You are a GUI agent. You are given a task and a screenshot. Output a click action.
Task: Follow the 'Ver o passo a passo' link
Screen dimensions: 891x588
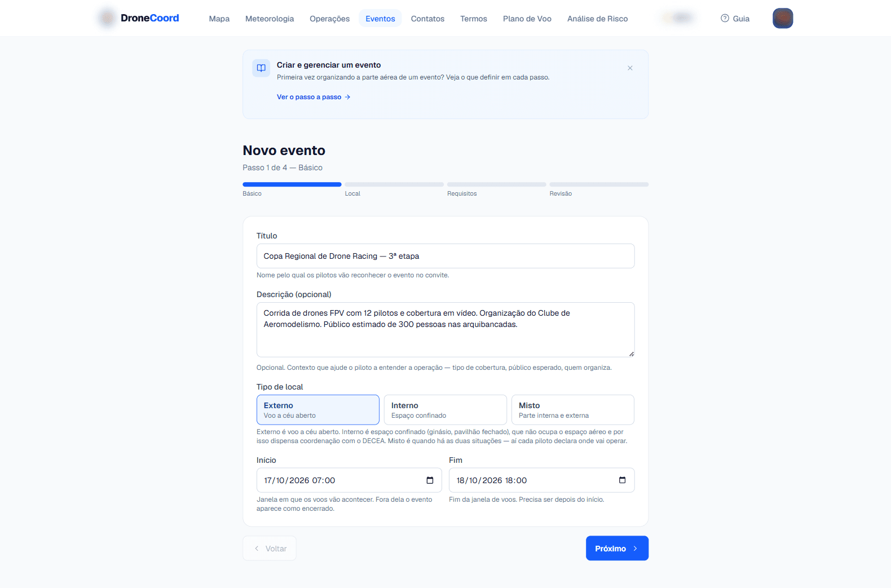click(x=314, y=97)
